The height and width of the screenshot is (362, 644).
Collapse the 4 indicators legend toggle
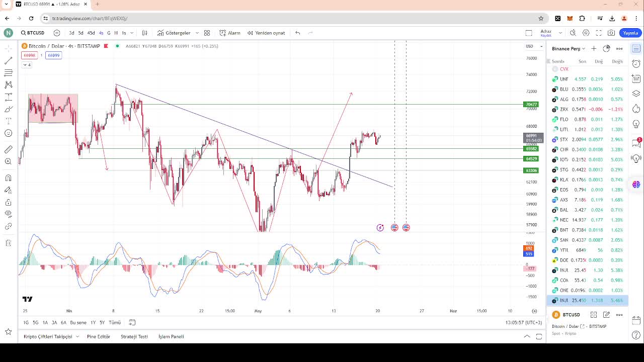tap(27, 65)
